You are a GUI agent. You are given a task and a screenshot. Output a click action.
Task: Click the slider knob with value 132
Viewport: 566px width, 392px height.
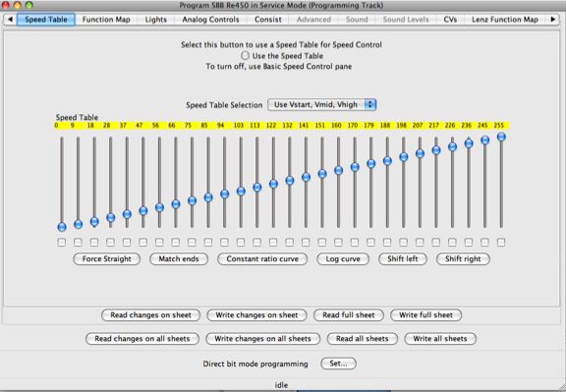[x=290, y=181]
